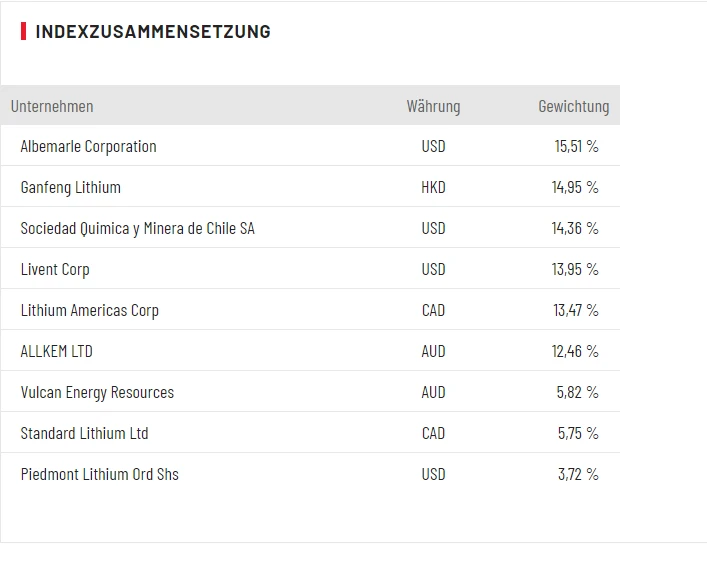Select Lithium Americas Corp in the table
This screenshot has width=707, height=563.
89,311
